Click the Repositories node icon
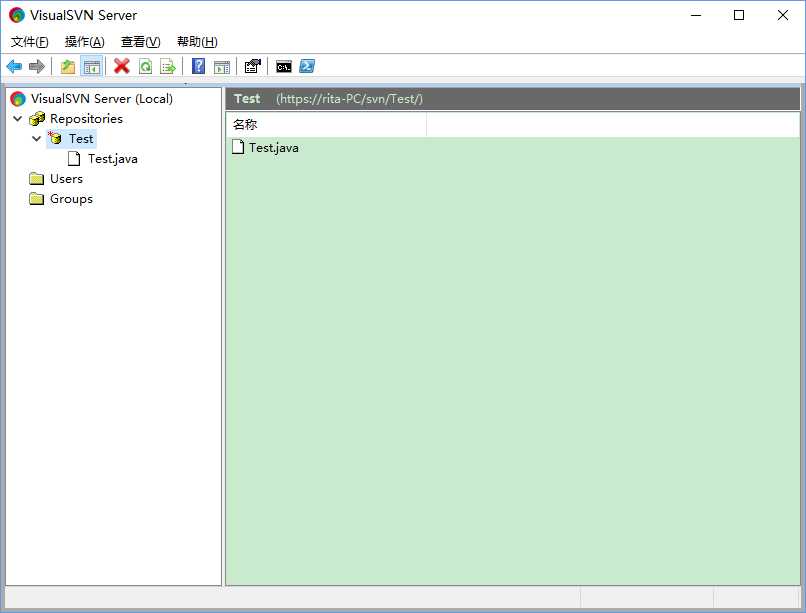Screen dimensions: 806x613 [x=37, y=119]
